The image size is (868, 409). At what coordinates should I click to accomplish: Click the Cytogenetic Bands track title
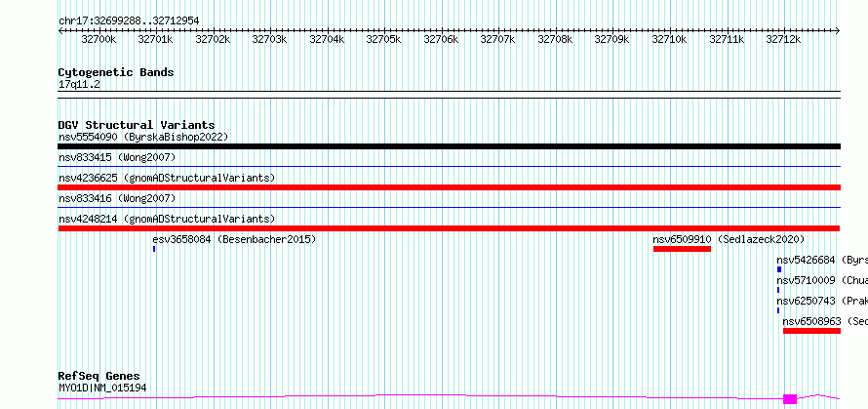coord(116,72)
